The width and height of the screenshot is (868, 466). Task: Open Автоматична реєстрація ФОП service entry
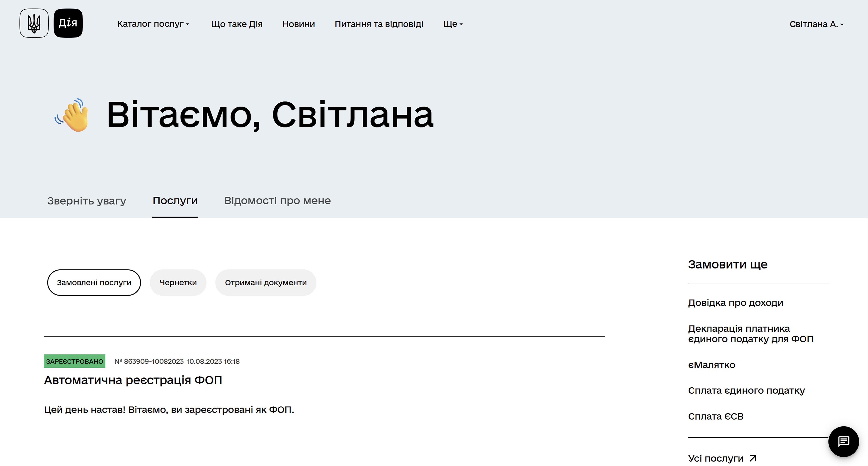tap(133, 380)
